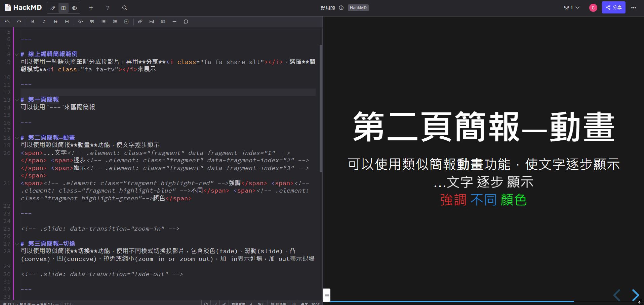Image resolution: width=644 pixels, height=305 pixels.
Task: Open note info icon beside title
Action: tap(341, 8)
